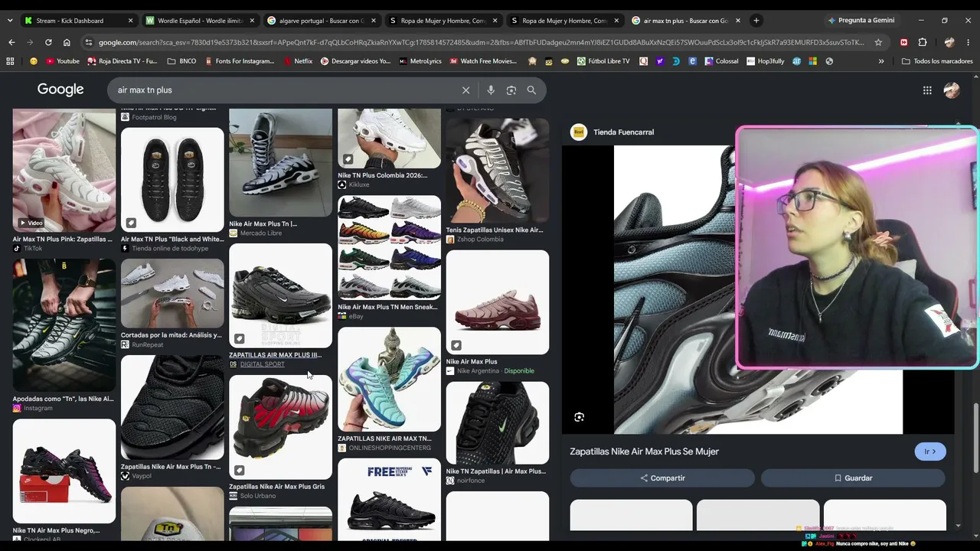The image size is (980, 551).
Task: Show hidden bookmarks overflow chevron
Action: tap(881, 61)
